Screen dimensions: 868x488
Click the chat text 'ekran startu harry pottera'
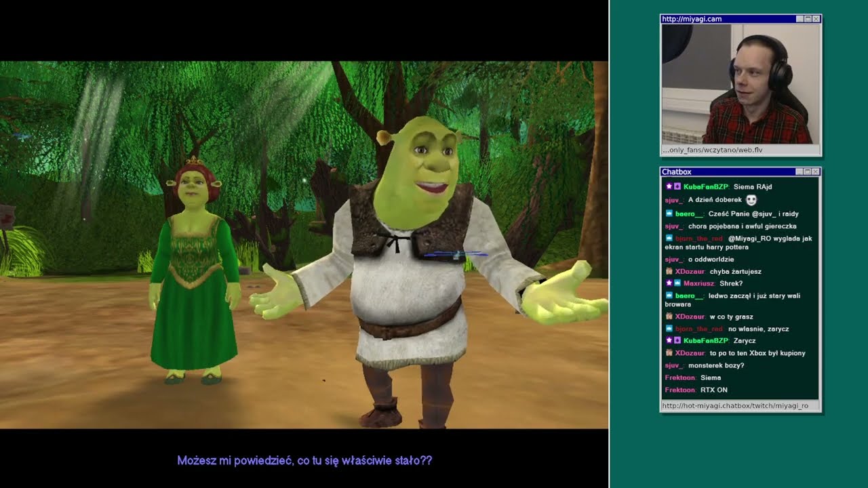pos(705,247)
